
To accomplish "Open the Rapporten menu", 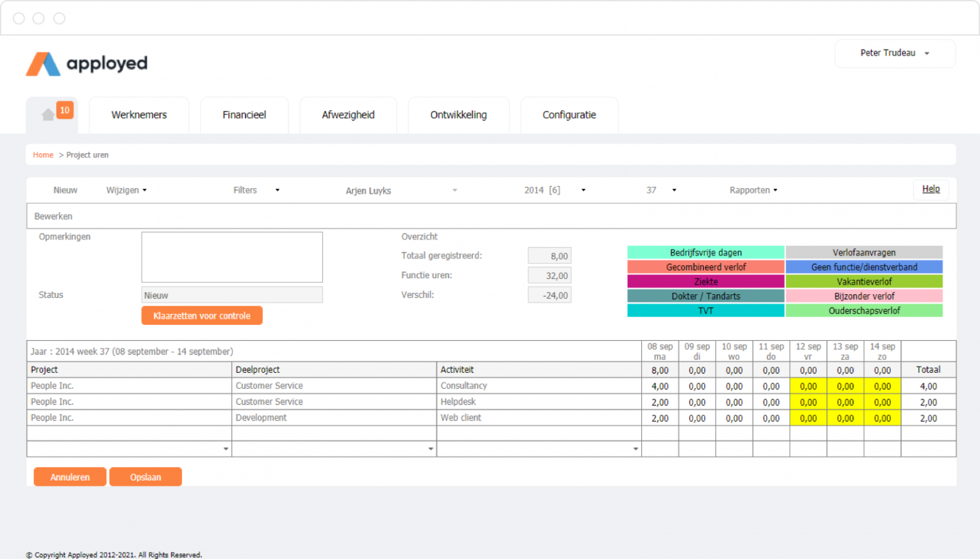I will [753, 190].
